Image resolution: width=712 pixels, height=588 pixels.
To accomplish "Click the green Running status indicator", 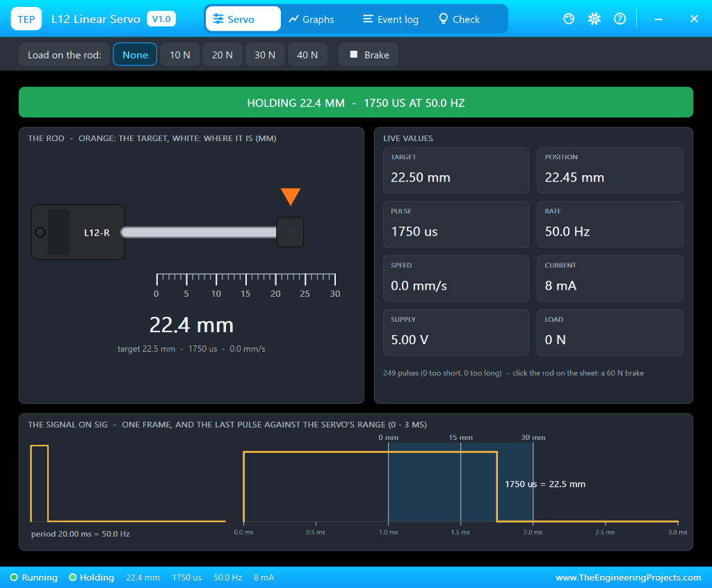I will (34, 578).
